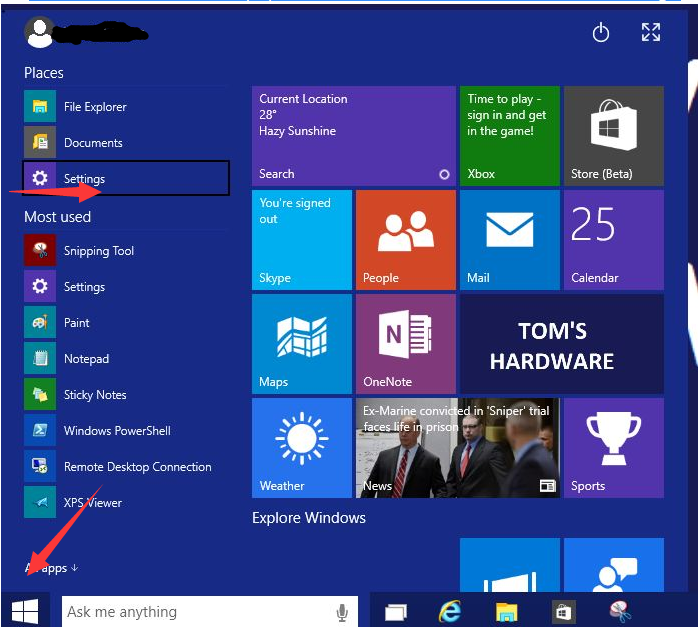
Task: Open the Xbox tile
Action: [509, 136]
